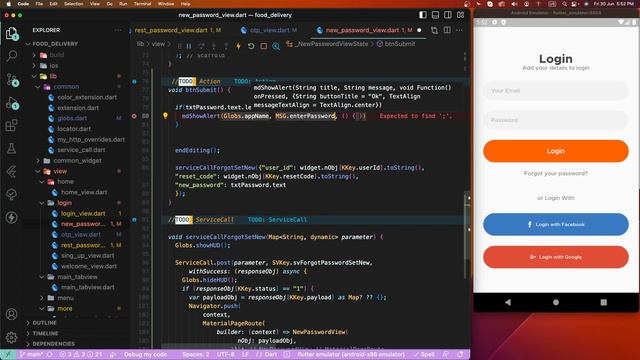Click the lightbulb quick fix icon
Screen dimensions: 640x360
pyautogui.click(x=165, y=116)
